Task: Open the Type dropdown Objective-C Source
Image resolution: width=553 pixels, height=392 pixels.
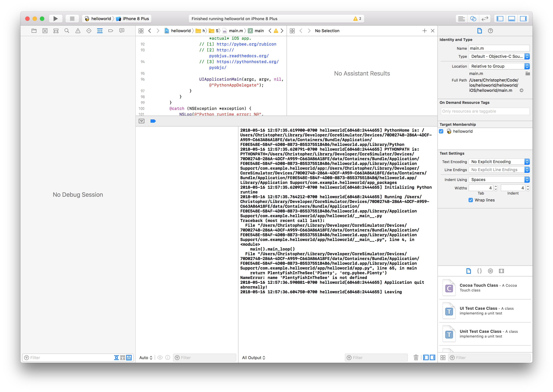Action: pos(499,56)
